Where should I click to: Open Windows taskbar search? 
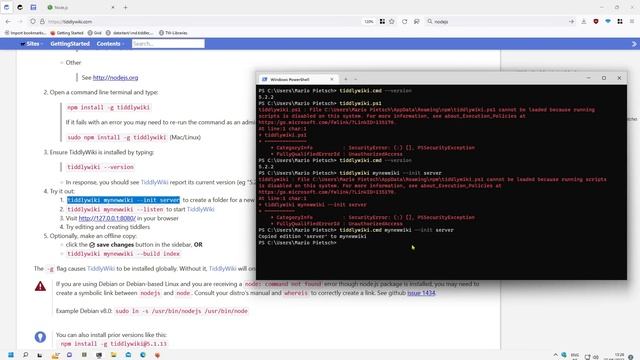(x=25, y=355)
